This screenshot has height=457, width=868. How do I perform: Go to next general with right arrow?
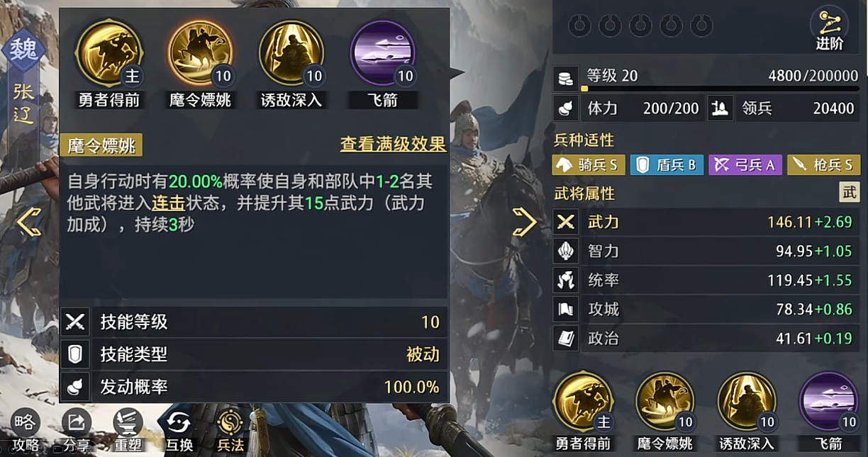point(525,222)
